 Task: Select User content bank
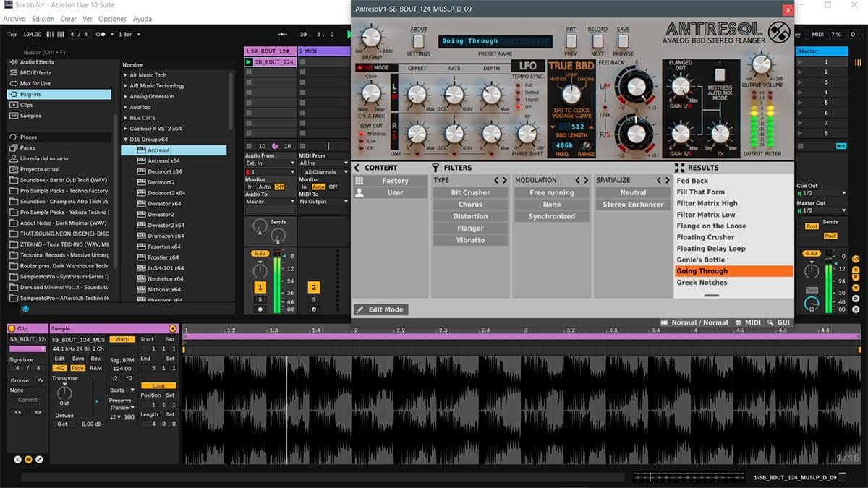(391, 193)
